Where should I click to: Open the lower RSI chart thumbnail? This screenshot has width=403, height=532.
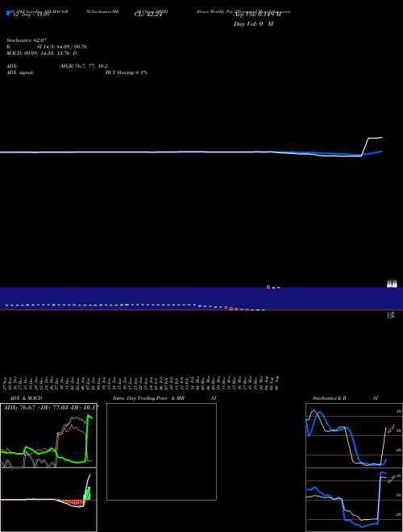click(x=354, y=500)
